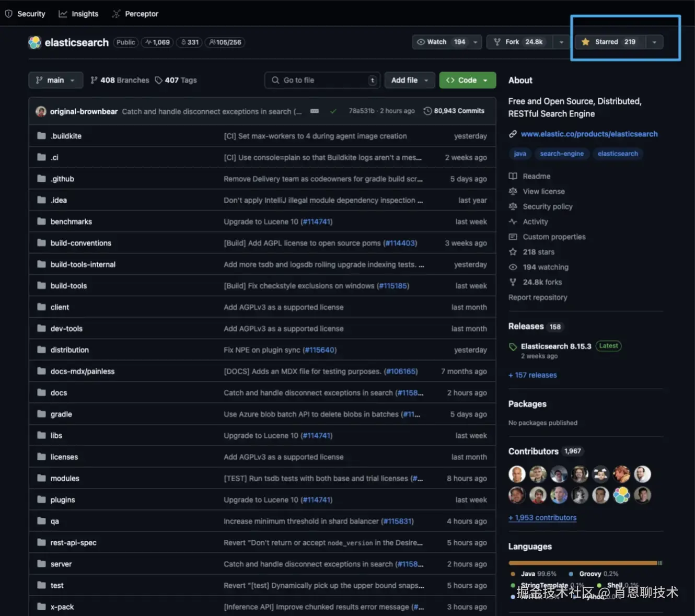Click the folder icon next to rest-api-spec
This screenshot has height=616, width=695.
42,543
